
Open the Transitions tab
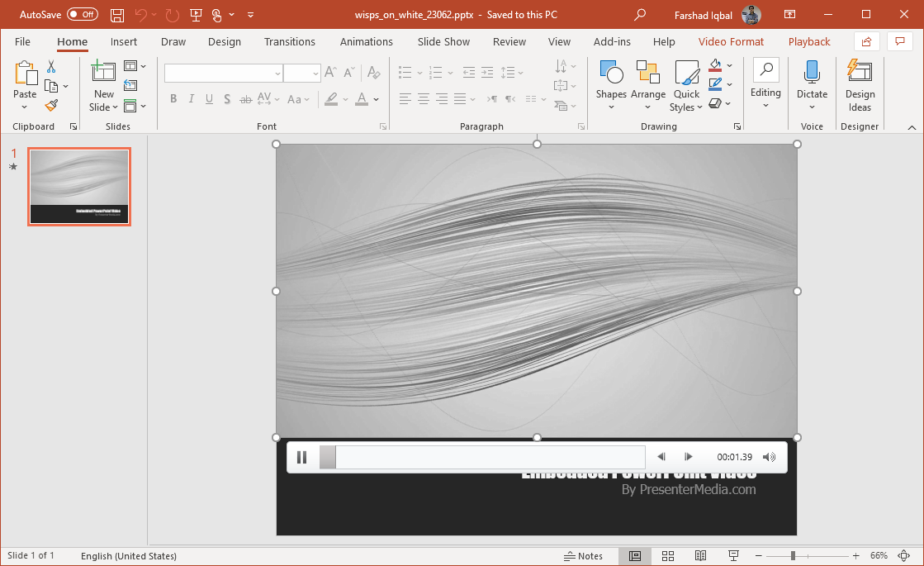(x=289, y=42)
